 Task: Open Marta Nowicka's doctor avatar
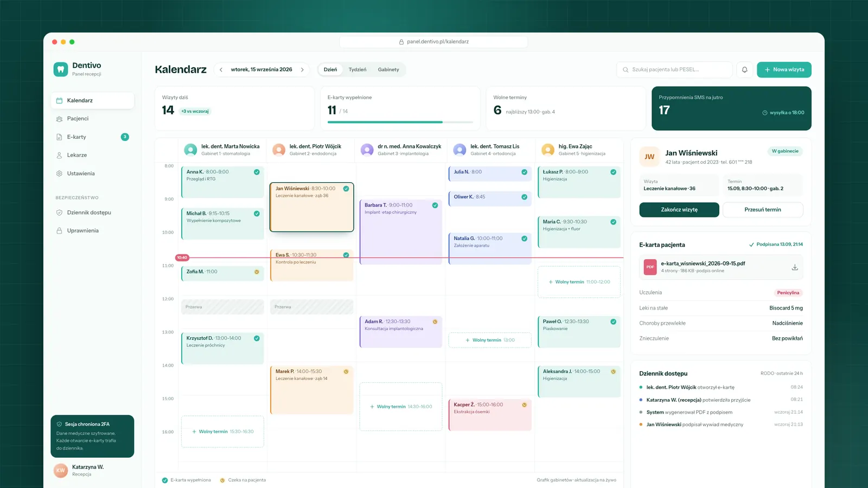tap(190, 150)
